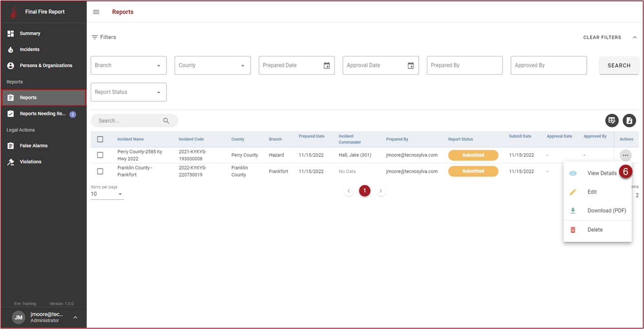
Task: Open Actions menu for Perry County row
Action: (x=625, y=155)
